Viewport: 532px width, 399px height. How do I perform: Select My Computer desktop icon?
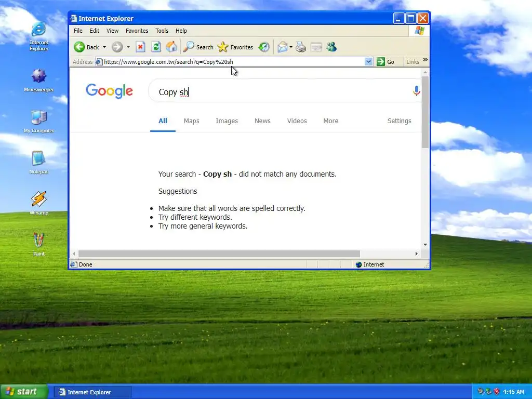pyautogui.click(x=38, y=122)
